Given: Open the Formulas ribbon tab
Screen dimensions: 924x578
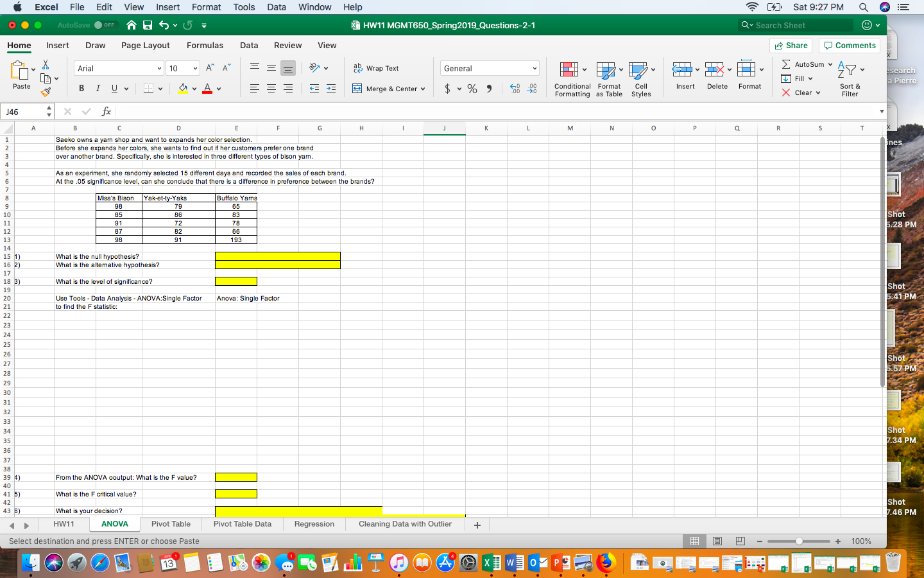Looking at the screenshot, I should pos(205,46).
